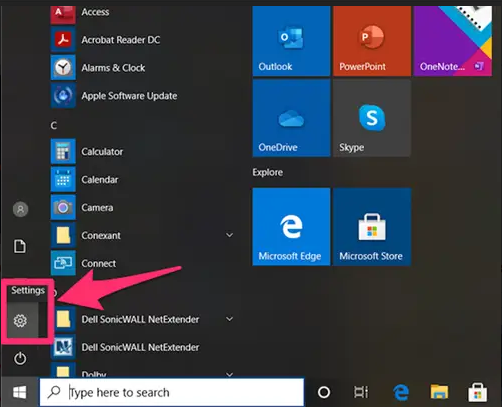Open the Access app icon
The width and height of the screenshot is (502, 407).
tap(63, 14)
